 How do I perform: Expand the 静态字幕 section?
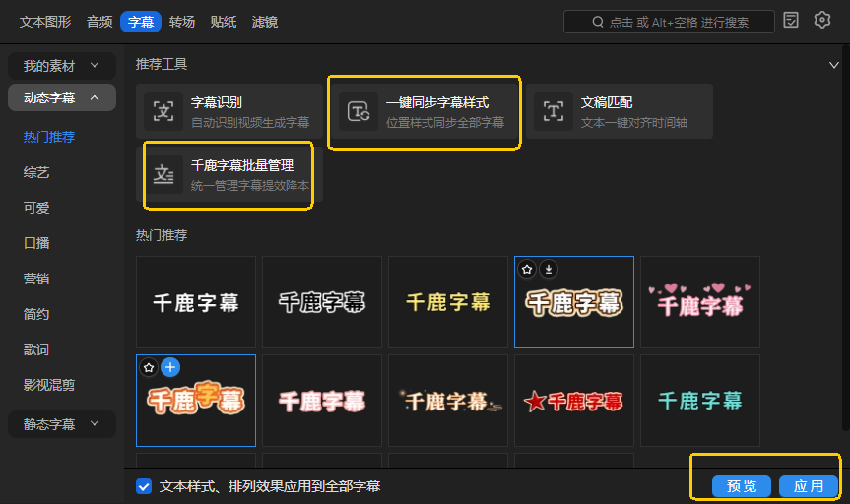[62, 424]
